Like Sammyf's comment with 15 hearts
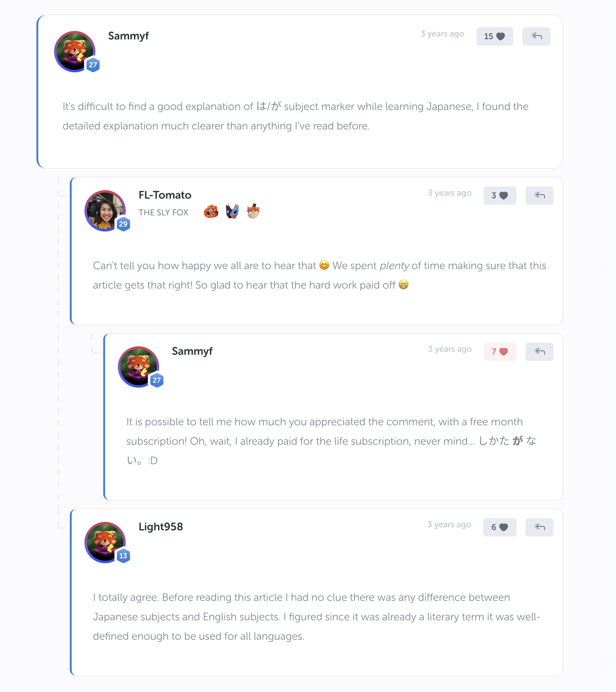The width and height of the screenshot is (616, 692). click(x=495, y=36)
